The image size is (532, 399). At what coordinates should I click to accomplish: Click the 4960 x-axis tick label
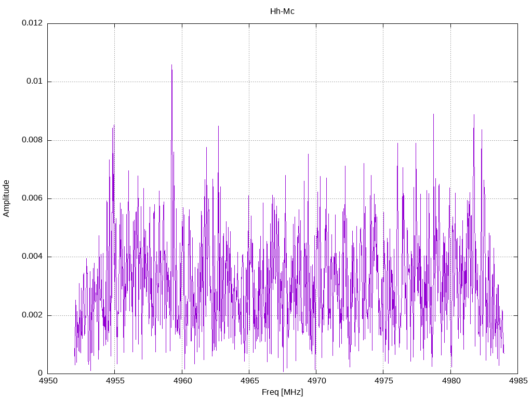tap(182, 381)
